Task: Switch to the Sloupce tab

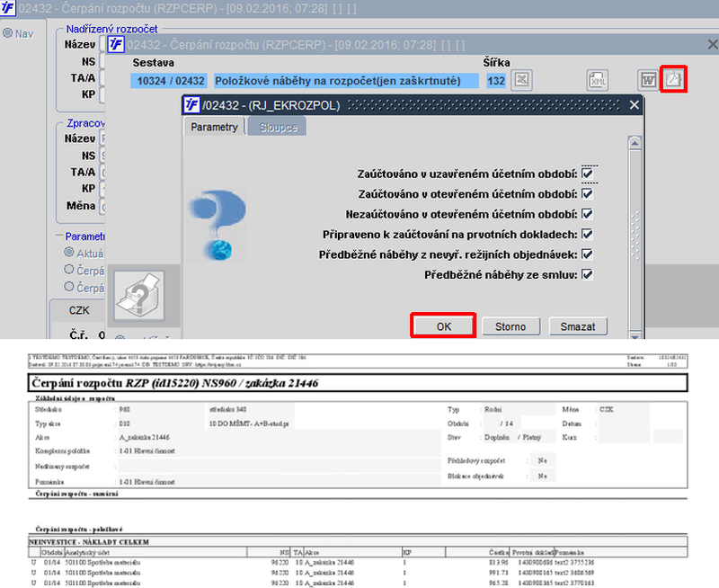Action: click(278, 127)
